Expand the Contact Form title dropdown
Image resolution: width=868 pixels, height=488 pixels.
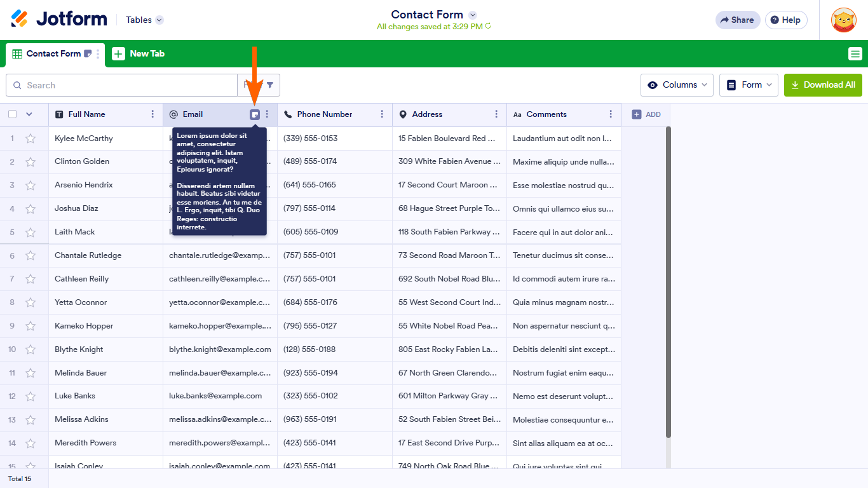(x=472, y=15)
